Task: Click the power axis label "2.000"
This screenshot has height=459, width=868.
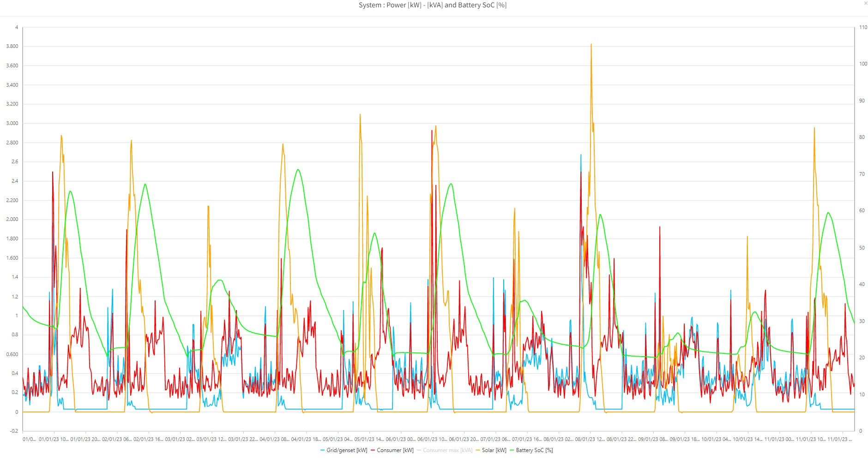Action: click(x=12, y=219)
